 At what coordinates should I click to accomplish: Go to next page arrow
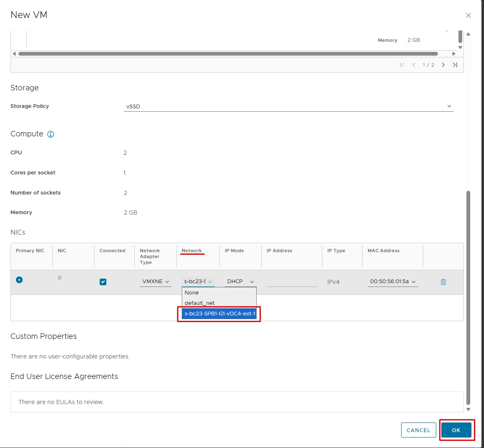443,65
